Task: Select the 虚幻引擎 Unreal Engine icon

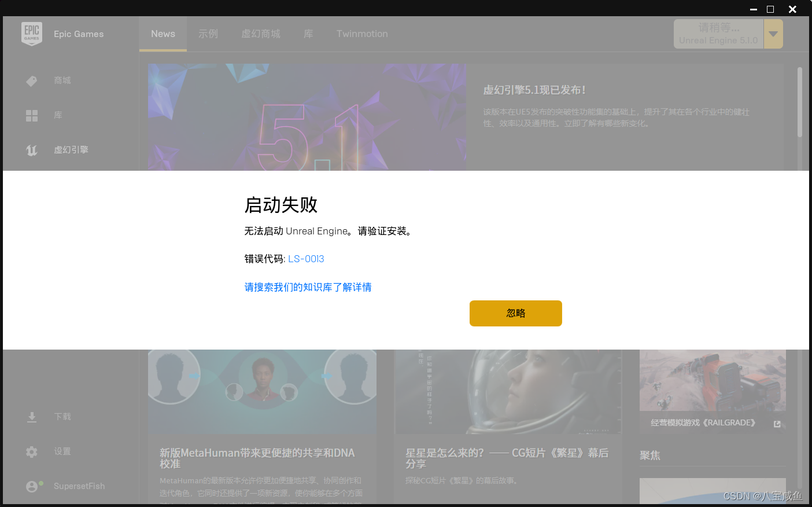Action: tap(32, 150)
